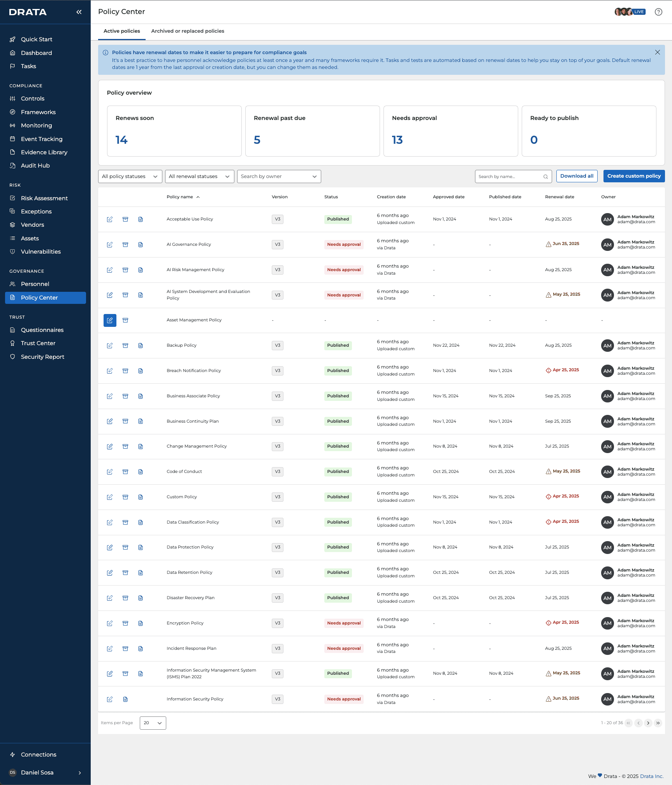Archive the AI Governance Policy via archive icon

(x=125, y=245)
